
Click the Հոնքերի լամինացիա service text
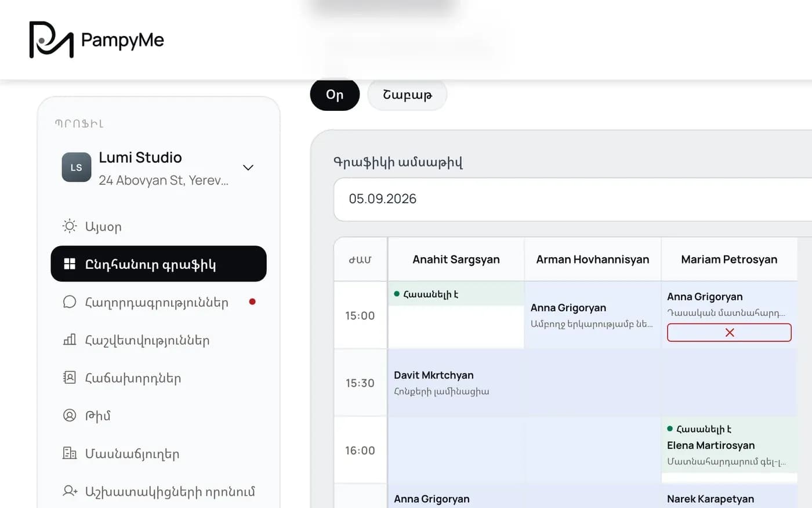pos(441,391)
